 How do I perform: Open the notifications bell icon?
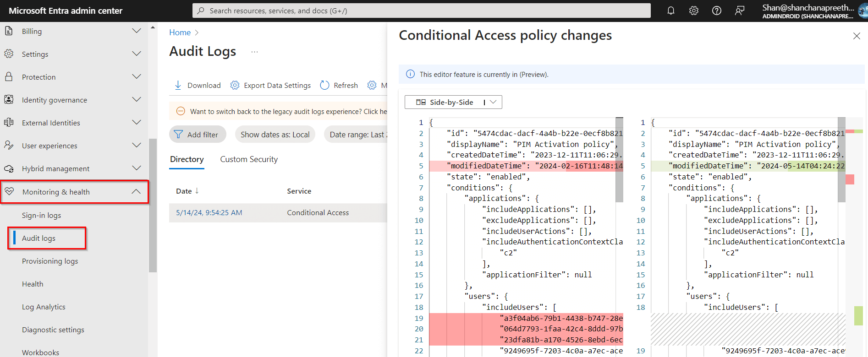pos(671,11)
